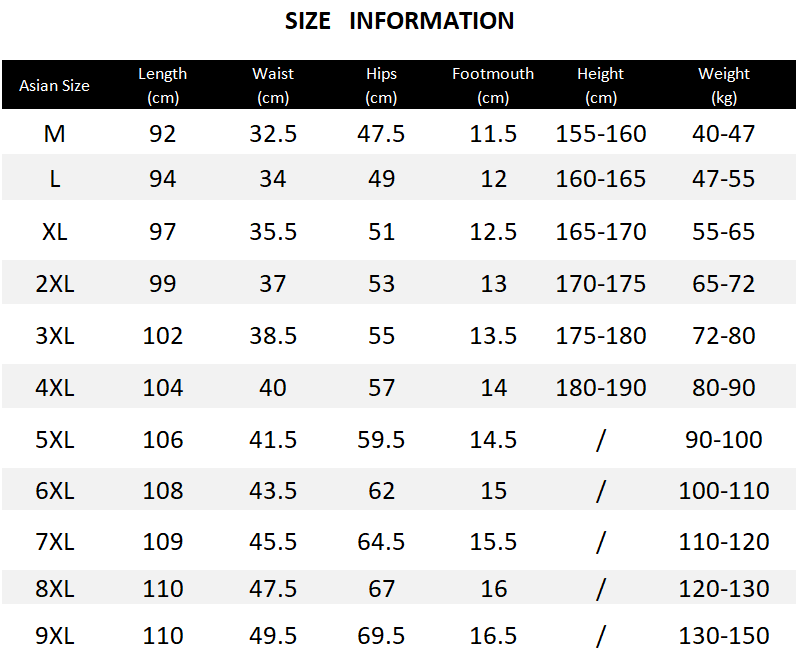The width and height of the screenshot is (801, 665).
Task: Select the Height (cm) column header
Action: click(x=601, y=85)
